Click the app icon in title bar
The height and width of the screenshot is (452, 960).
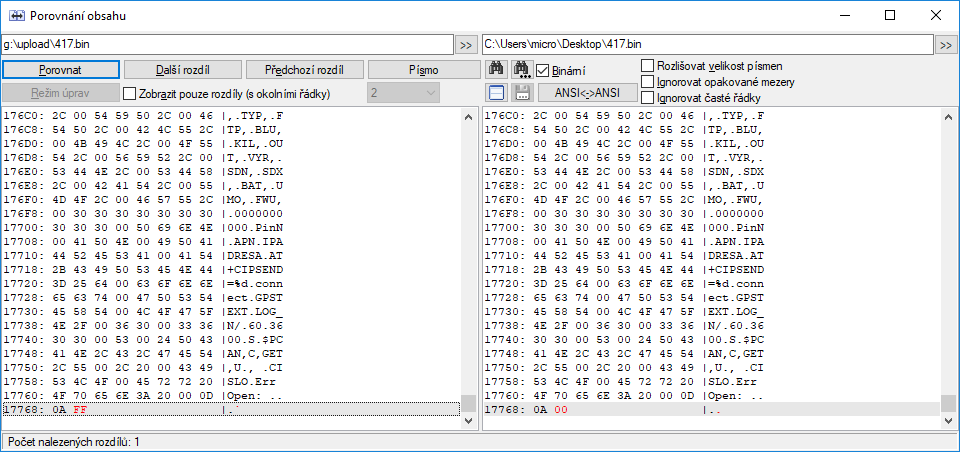click(x=15, y=15)
